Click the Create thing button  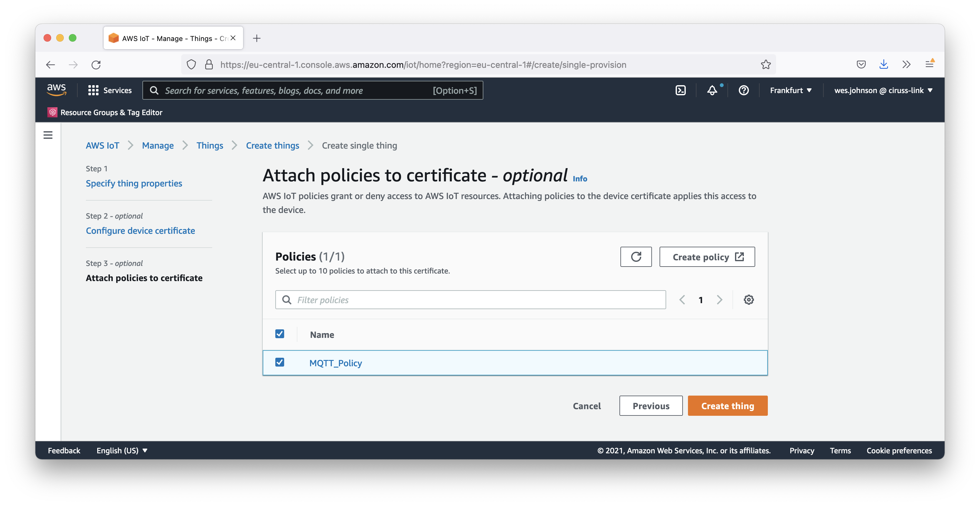click(x=727, y=406)
